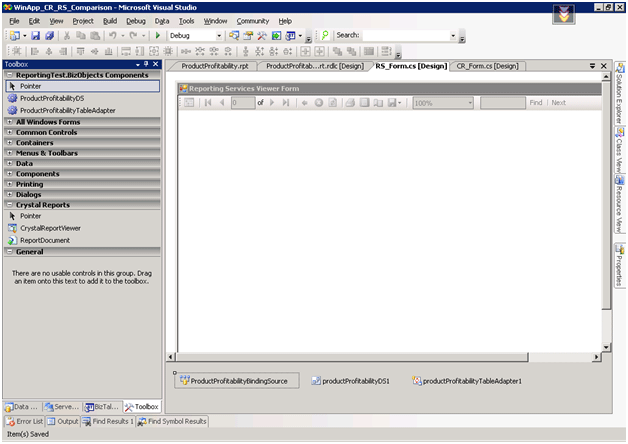This screenshot has width=628, height=444.
Task: Click the report viewer print icon
Action: (350, 103)
